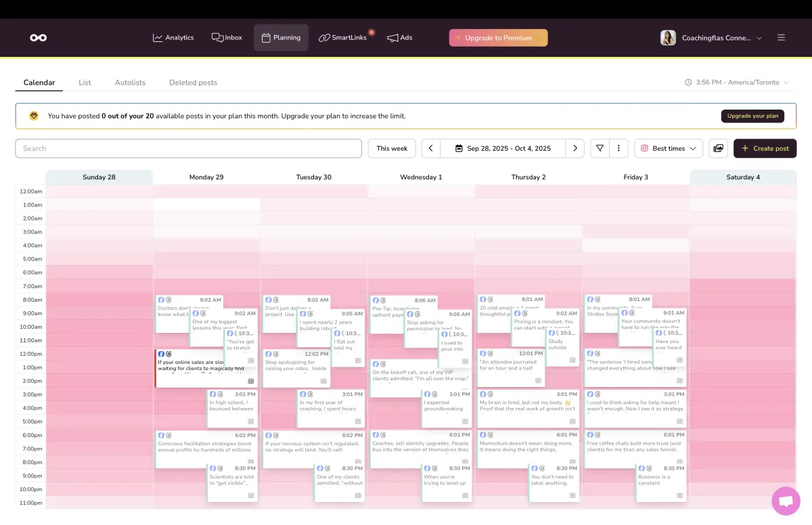Open the America/Toronto timezone dropdown
The height and width of the screenshot is (525, 812).
[x=737, y=83]
